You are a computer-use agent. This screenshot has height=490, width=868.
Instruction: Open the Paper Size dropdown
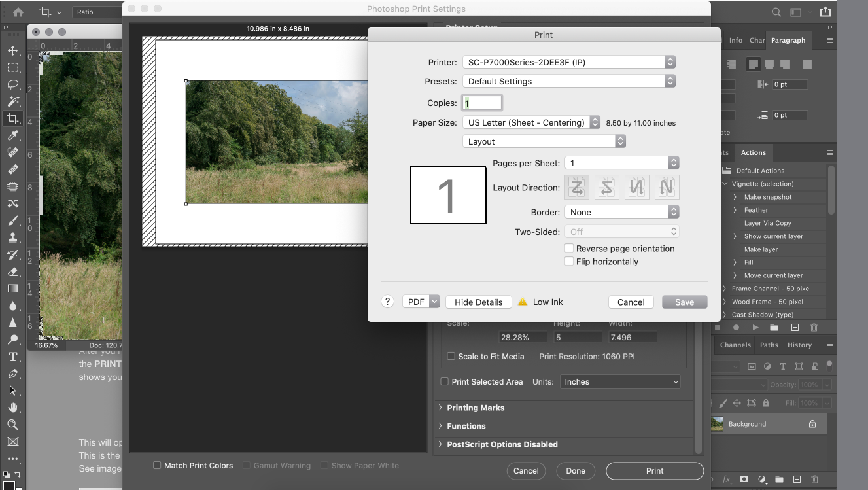pos(530,122)
